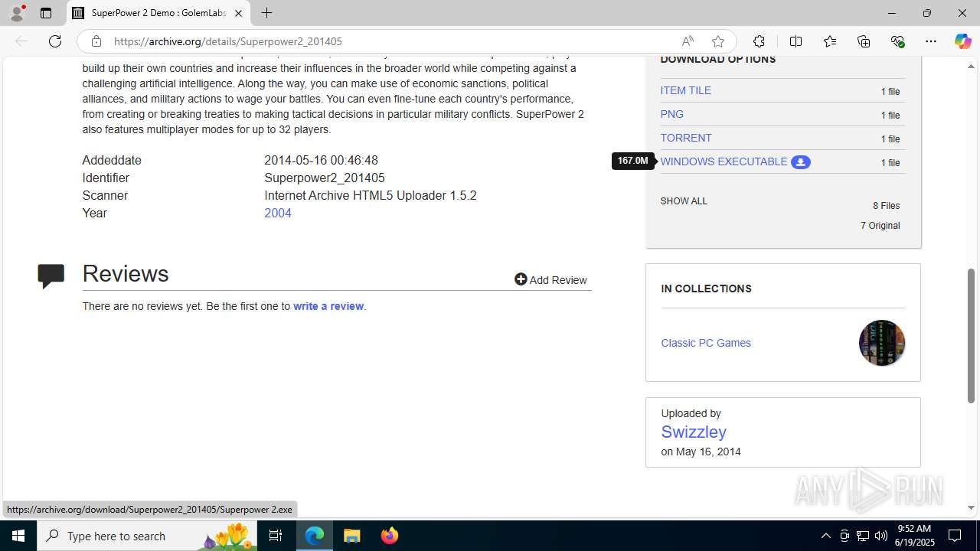Add this page to favorites star
The image size is (980, 551).
click(x=717, y=41)
